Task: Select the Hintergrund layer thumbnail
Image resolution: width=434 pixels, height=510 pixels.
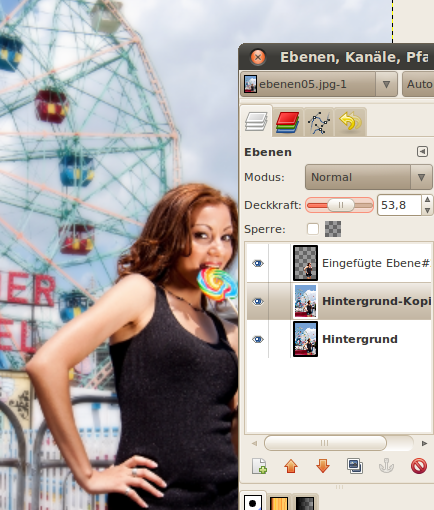Action: pos(305,339)
